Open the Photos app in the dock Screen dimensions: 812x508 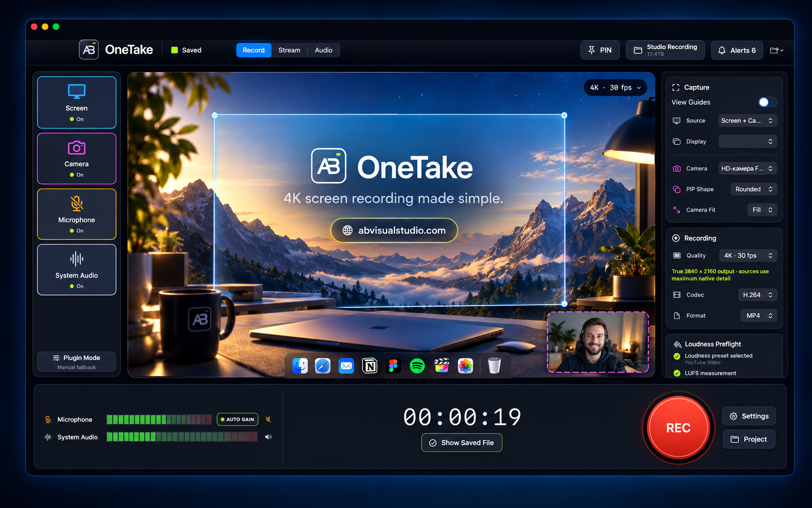pyautogui.click(x=465, y=366)
